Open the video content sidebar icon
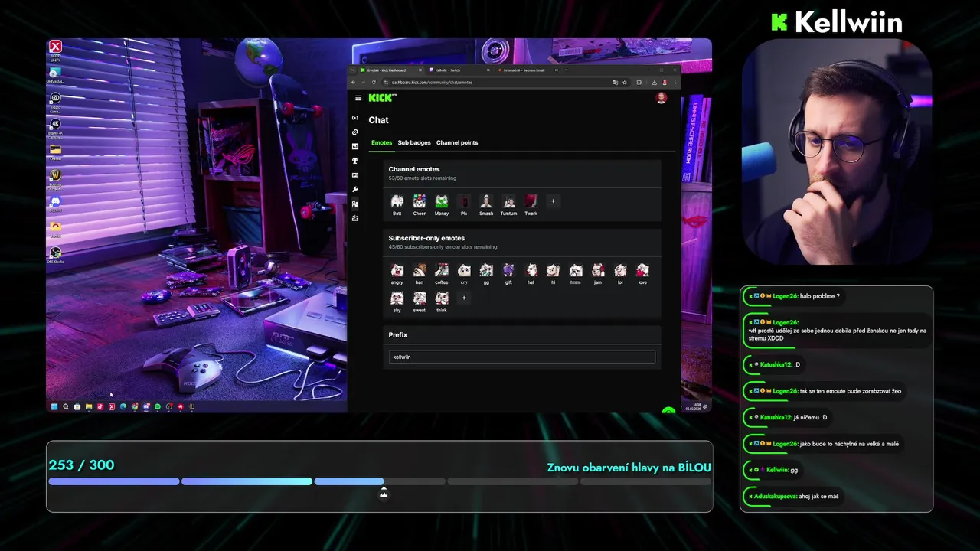This screenshot has height=551, width=980. 355,175
